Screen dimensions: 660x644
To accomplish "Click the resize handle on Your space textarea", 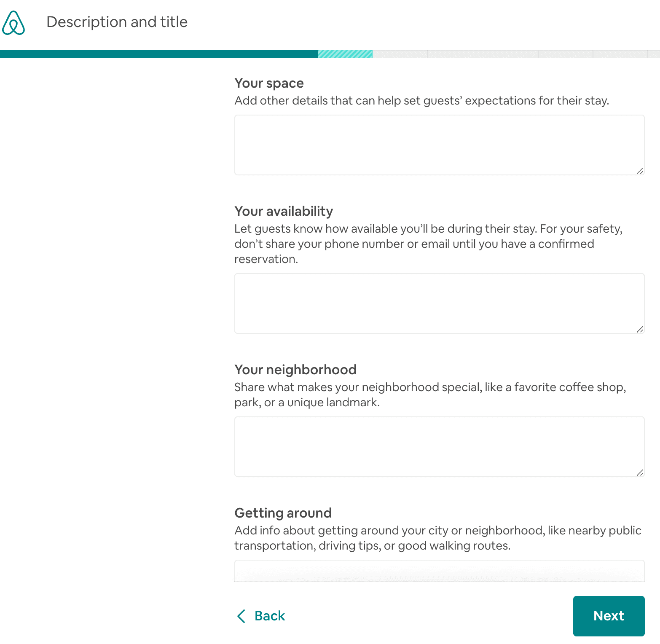I will coord(640,171).
